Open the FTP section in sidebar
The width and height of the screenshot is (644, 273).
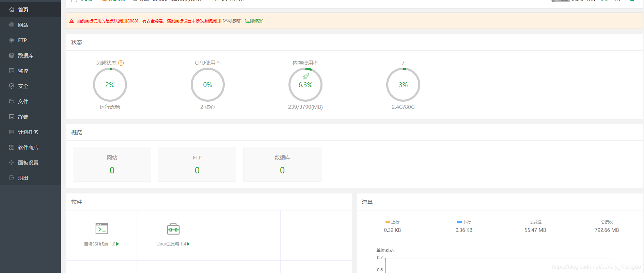coord(30,40)
